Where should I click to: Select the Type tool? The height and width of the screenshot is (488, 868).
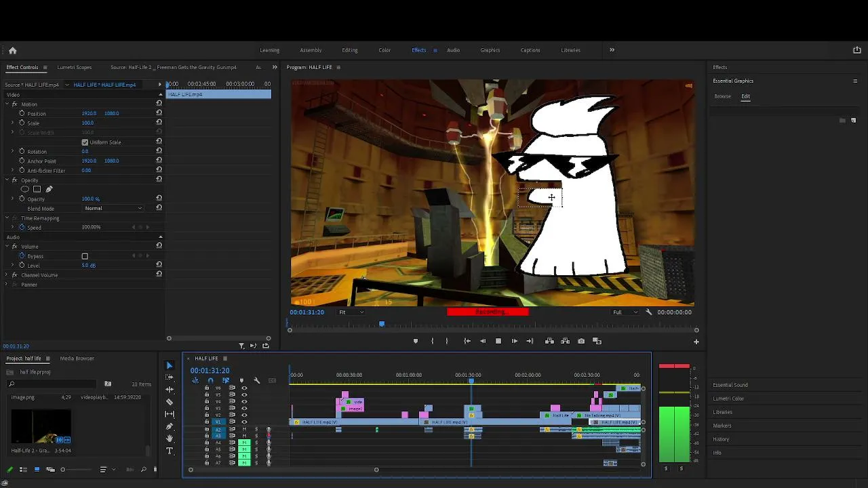pos(170,451)
